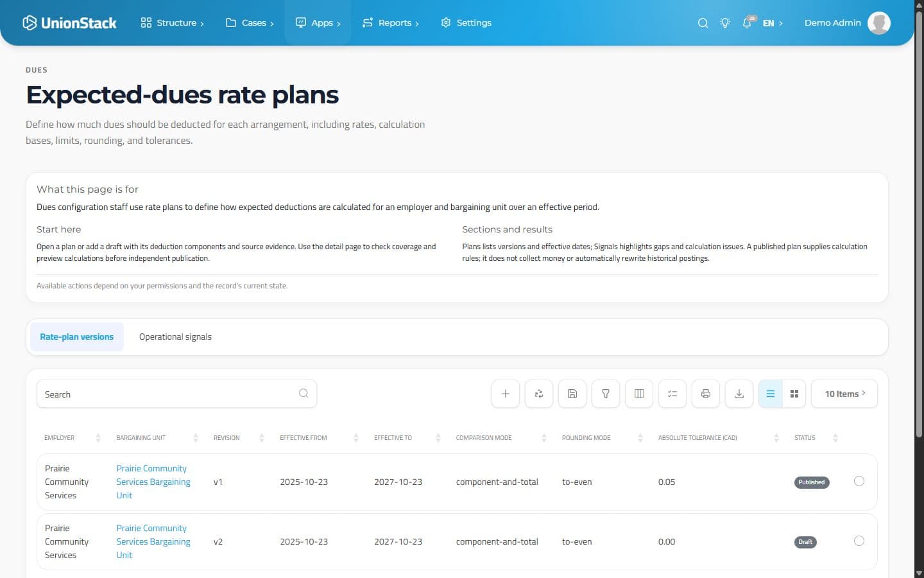Click the magnifier icon in Search box

point(304,394)
